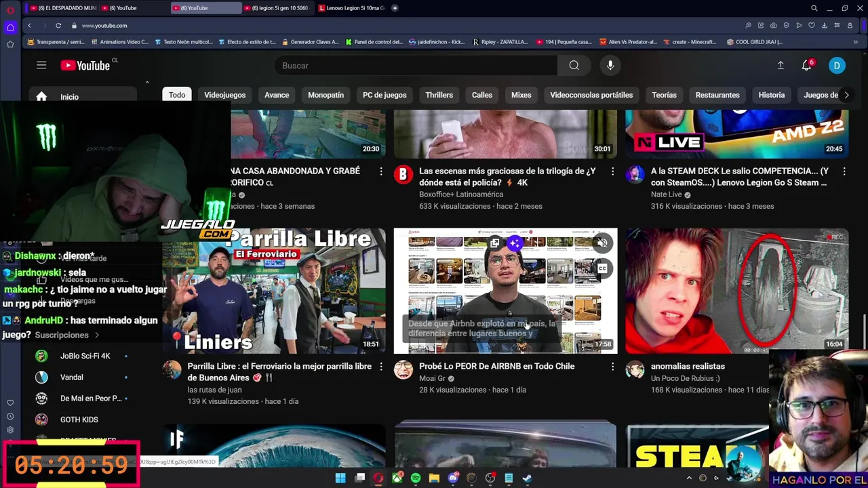The image size is (868, 488).
Task: Select the Restaurantes filter chip
Action: (x=717, y=95)
